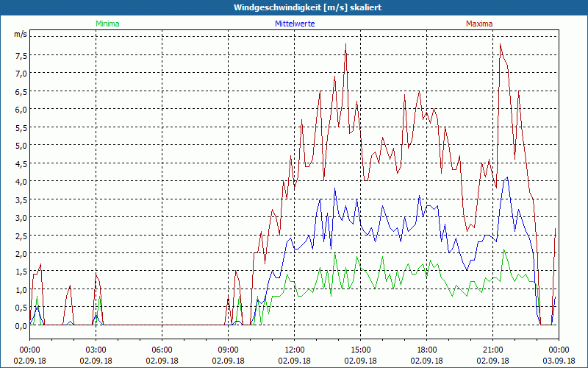588x368 pixels.
Task: Select the 09:00 time axis label
Action: tap(229, 350)
